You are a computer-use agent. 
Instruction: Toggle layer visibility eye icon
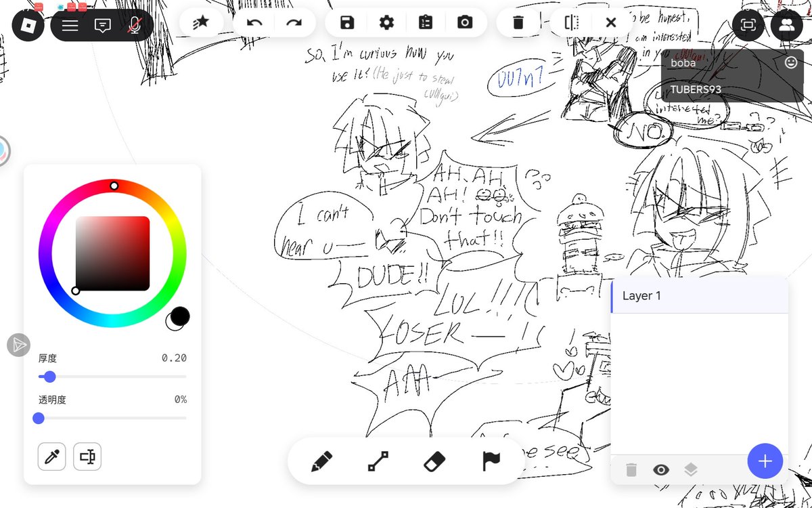click(660, 469)
